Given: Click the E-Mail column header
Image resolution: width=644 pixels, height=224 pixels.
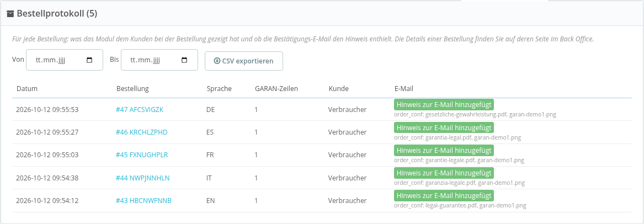Looking at the screenshot, I should pos(404,89).
